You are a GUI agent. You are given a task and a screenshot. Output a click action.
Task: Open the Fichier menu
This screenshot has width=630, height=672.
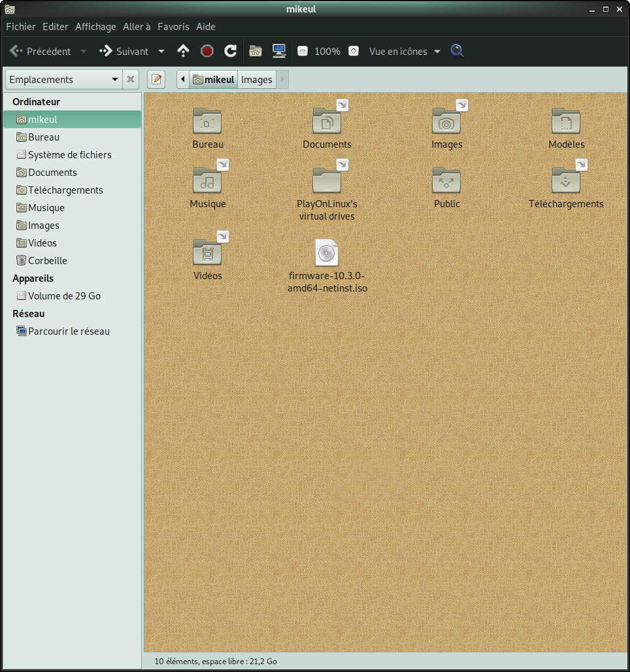20,27
